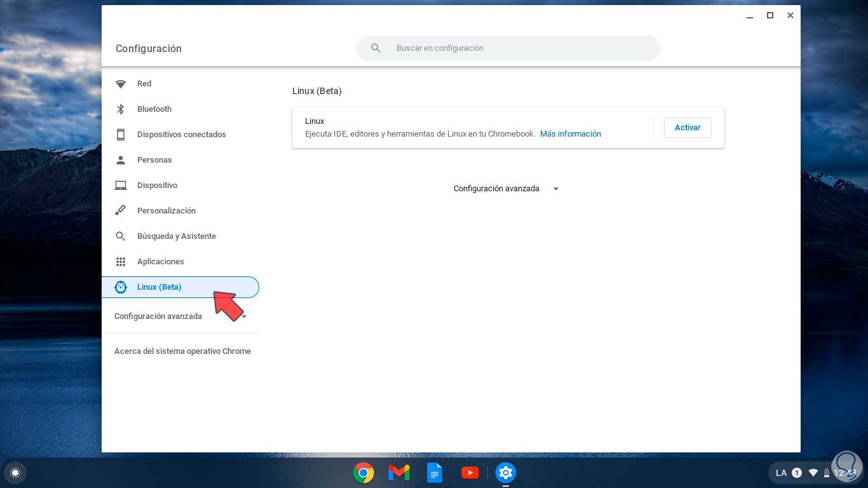Viewport: 868px width, 488px height.
Task: Click the Configuración title heading
Action: pos(149,48)
